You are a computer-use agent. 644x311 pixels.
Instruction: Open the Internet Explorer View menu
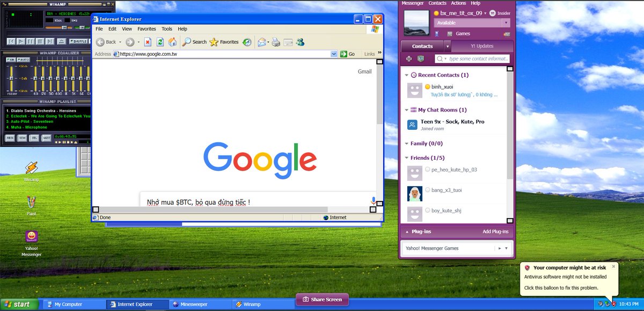click(127, 29)
